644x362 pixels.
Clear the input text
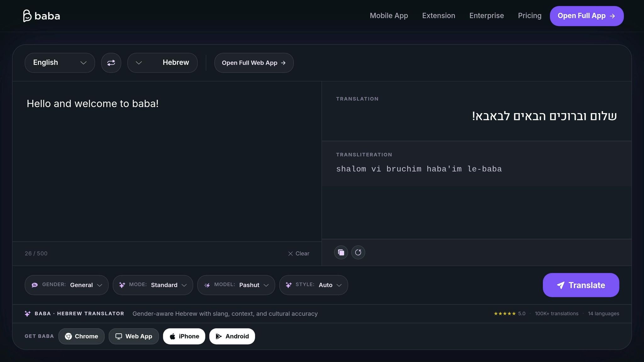(x=299, y=254)
